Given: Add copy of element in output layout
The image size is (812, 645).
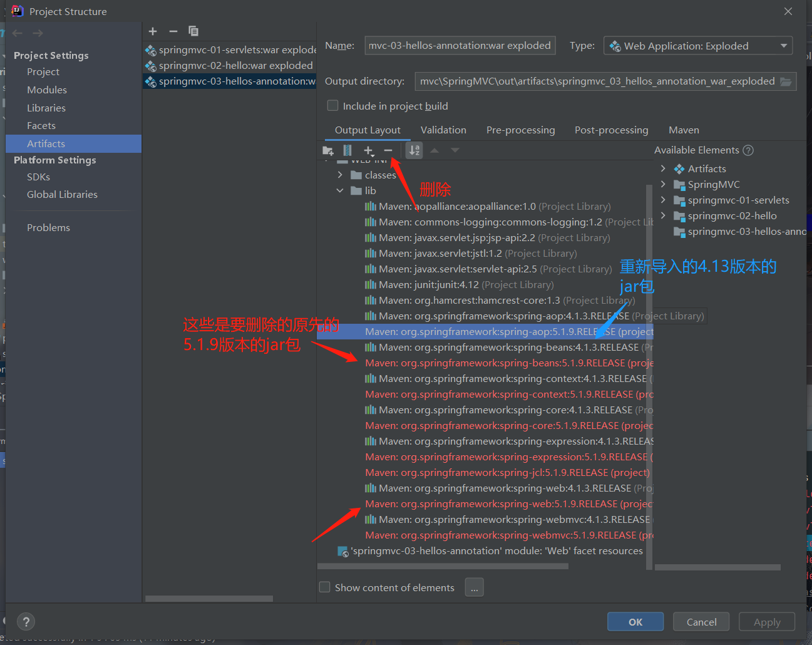Looking at the screenshot, I should pos(369,150).
